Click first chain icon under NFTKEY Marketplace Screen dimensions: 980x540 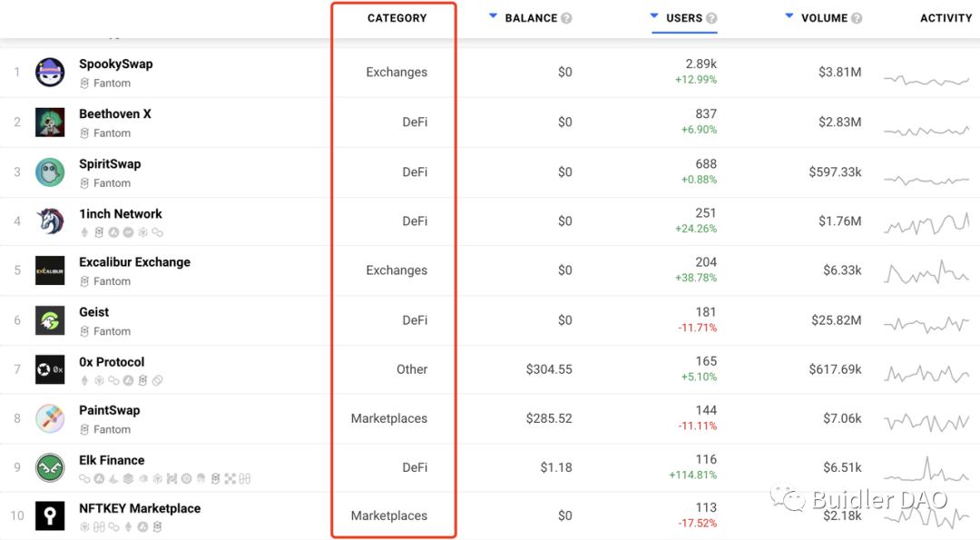point(84,527)
